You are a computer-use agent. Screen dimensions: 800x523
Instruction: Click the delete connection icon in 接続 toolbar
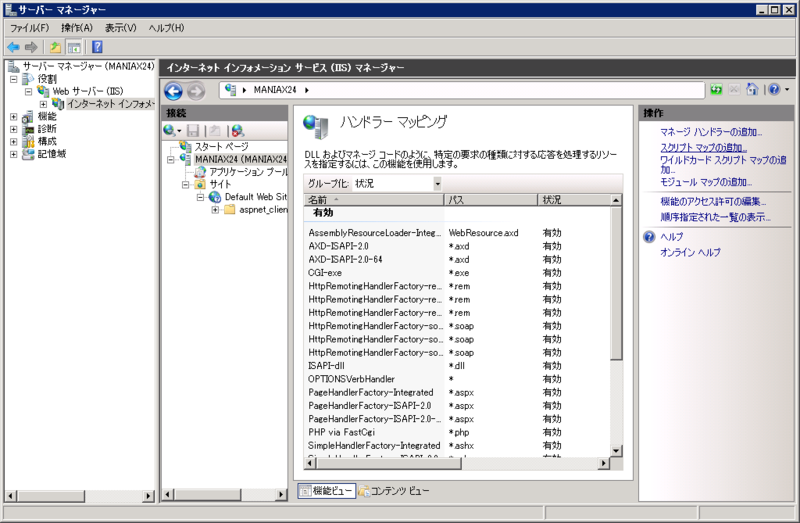(237, 131)
